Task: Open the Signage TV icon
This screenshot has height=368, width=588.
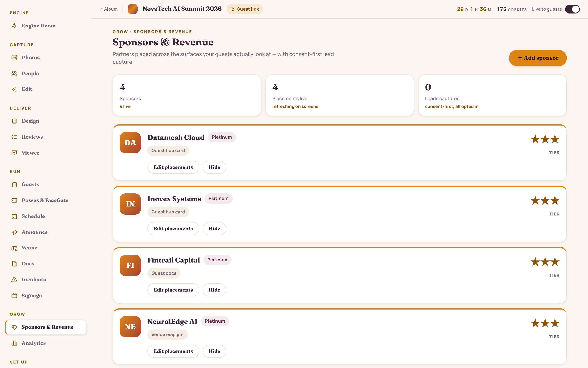Action: 14,295
